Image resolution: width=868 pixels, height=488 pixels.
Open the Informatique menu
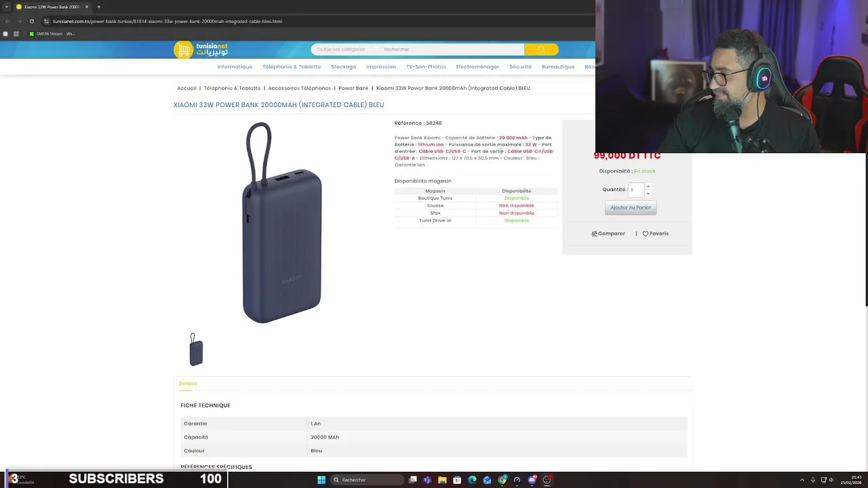[x=235, y=66]
